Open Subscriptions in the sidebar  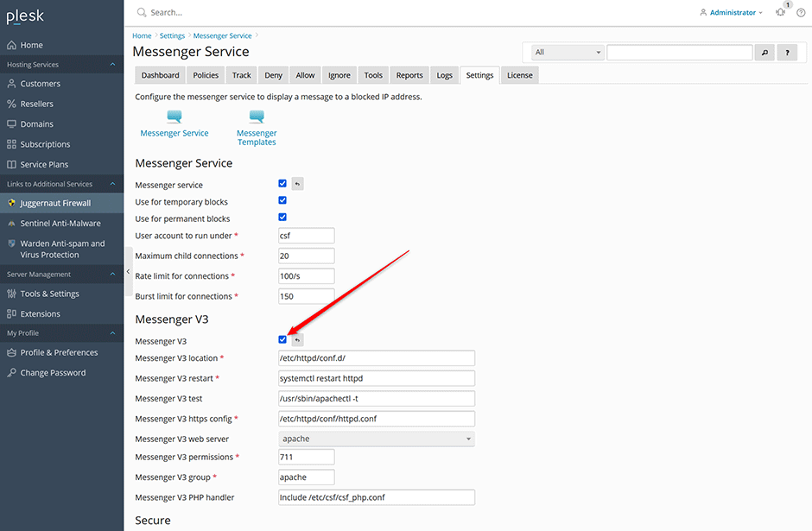tap(61, 144)
